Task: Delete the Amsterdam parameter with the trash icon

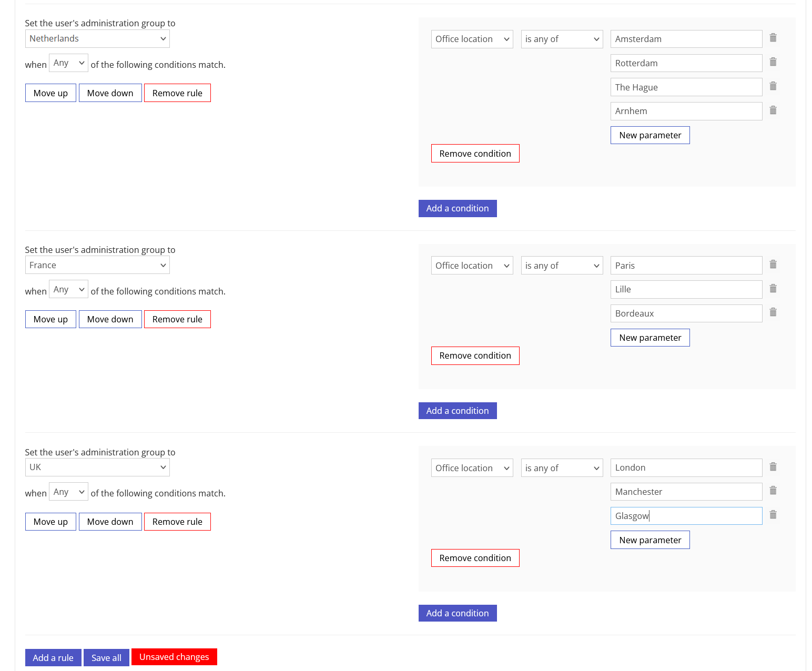Action: point(773,38)
